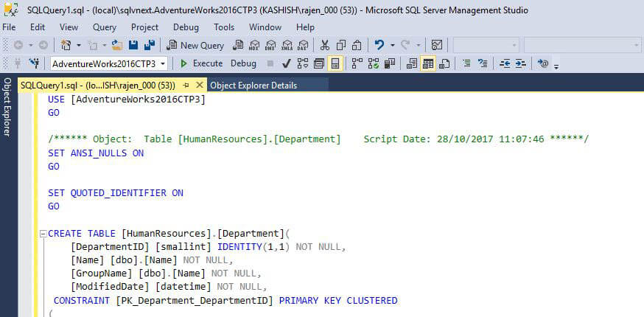
Task: Expand the Object Explorer side panel
Action: tap(7, 107)
